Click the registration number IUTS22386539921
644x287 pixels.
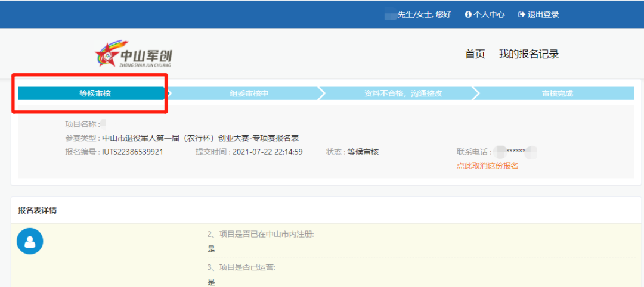[132, 152]
